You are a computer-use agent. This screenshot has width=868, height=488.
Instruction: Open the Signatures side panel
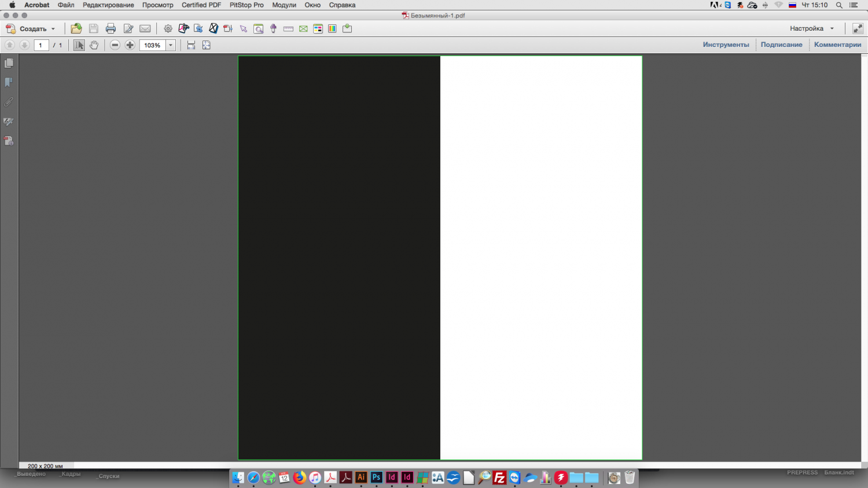[x=9, y=122]
